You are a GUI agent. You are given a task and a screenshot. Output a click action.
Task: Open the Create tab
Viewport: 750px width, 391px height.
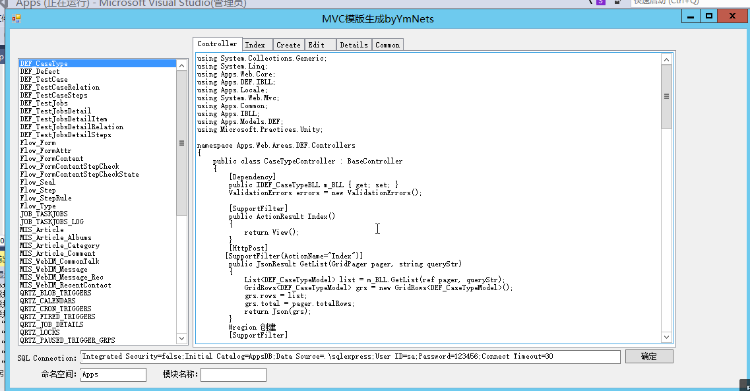(288, 45)
